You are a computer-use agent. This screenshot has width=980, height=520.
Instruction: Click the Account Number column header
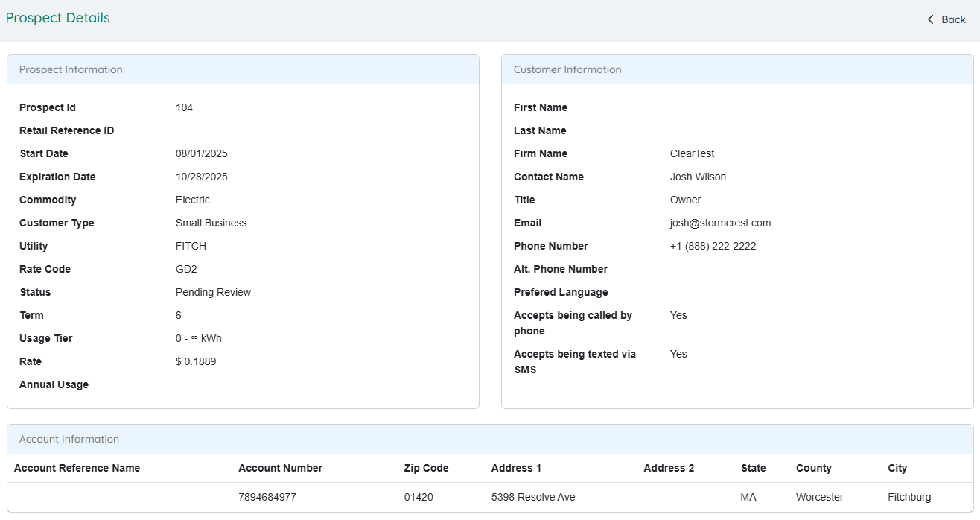(280, 468)
